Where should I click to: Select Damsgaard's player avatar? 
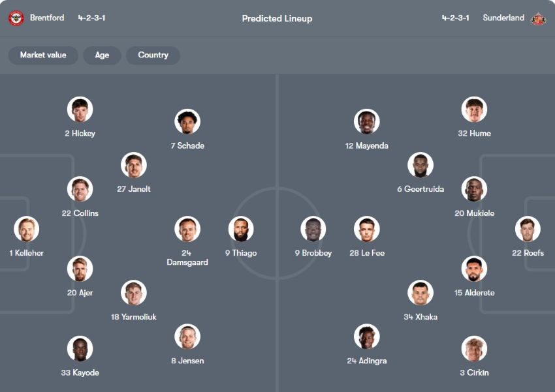pos(187,229)
